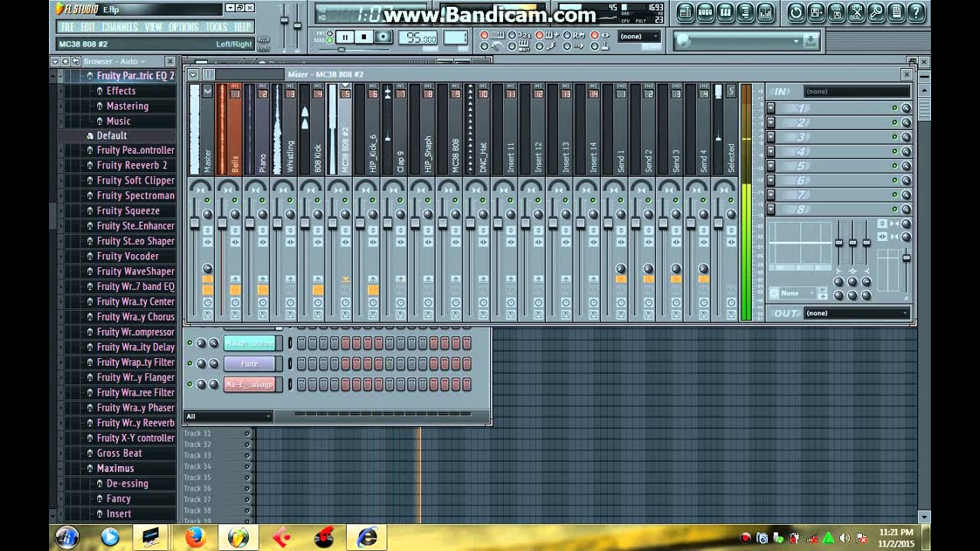Click the Master track volume fader

coord(194,223)
